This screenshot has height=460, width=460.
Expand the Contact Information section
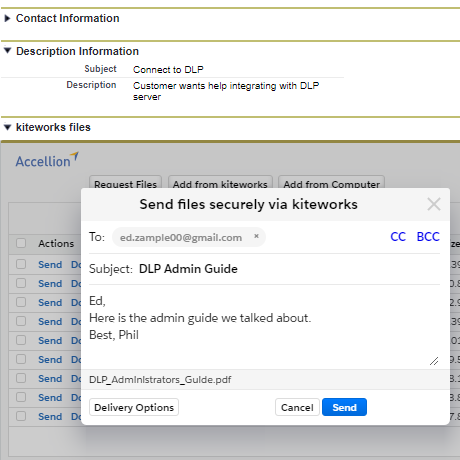[x=7, y=18]
